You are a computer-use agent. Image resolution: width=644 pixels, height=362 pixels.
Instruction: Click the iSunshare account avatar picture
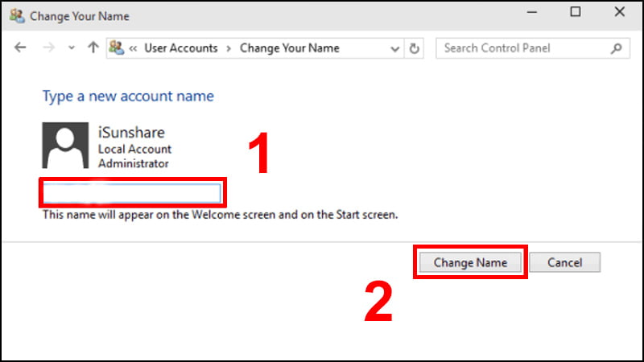(65, 146)
